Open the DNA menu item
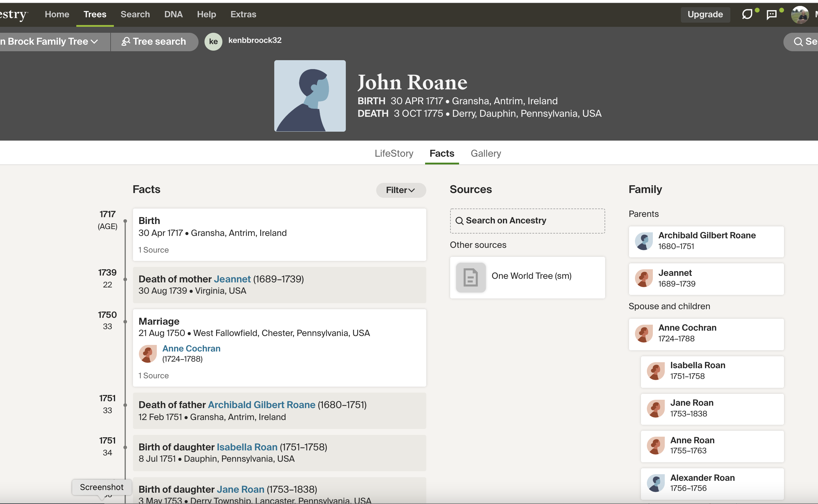 click(x=173, y=14)
